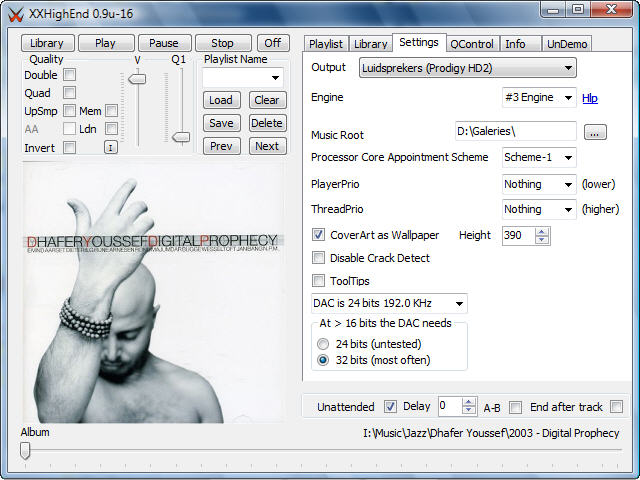The height and width of the screenshot is (480, 640).
Task: Open the Output device dropdown
Action: tap(467, 68)
